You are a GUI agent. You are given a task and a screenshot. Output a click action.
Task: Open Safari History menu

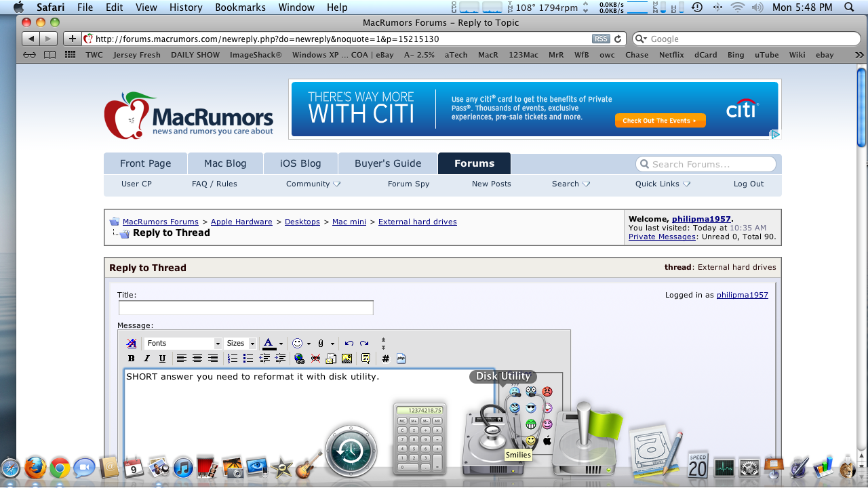pos(186,7)
